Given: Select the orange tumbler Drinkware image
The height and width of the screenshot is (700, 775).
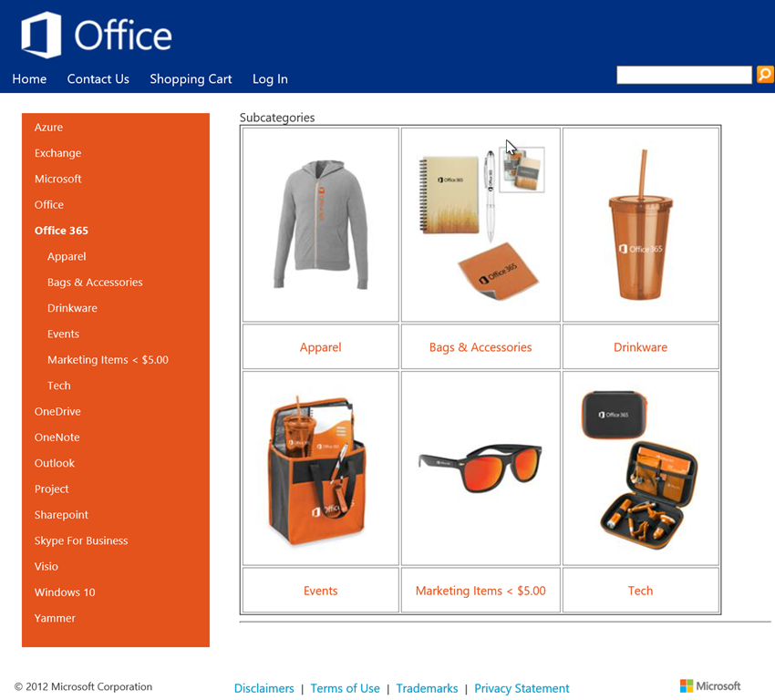Looking at the screenshot, I should tap(640, 224).
